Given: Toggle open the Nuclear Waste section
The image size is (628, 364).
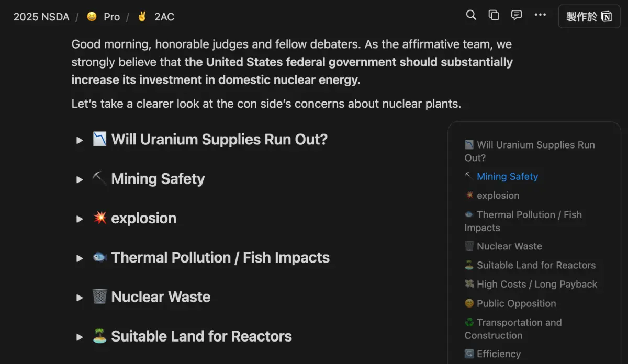Looking at the screenshot, I should pyautogui.click(x=80, y=298).
